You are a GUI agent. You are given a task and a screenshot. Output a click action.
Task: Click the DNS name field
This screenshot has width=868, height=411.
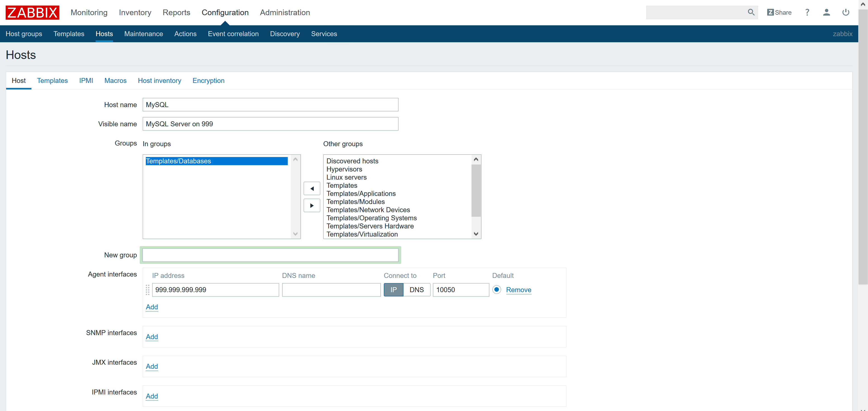(x=331, y=290)
